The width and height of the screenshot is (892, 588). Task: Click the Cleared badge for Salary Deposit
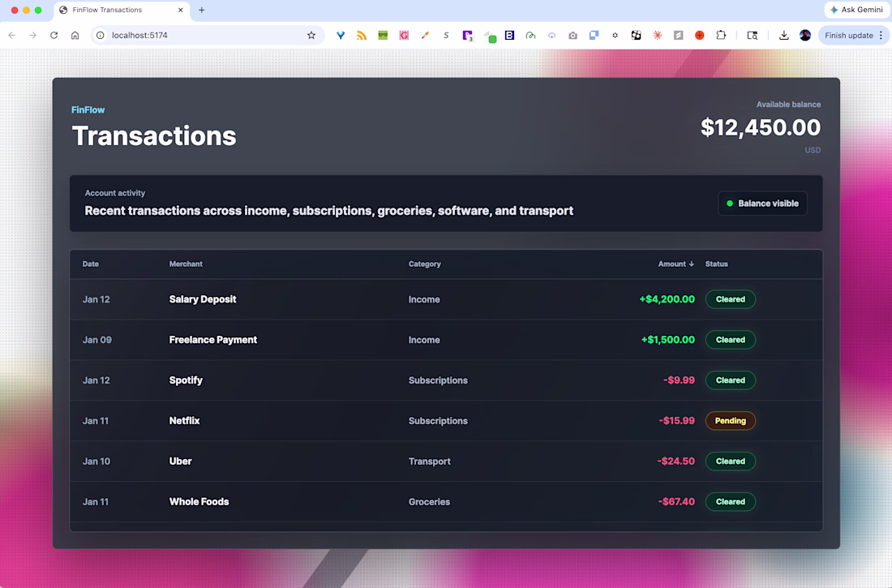coord(731,299)
